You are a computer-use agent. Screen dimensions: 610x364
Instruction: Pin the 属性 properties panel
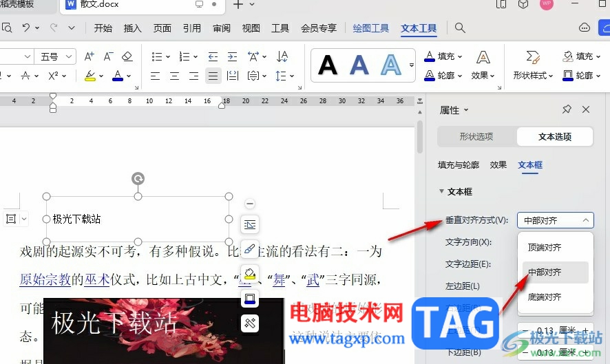click(x=567, y=109)
